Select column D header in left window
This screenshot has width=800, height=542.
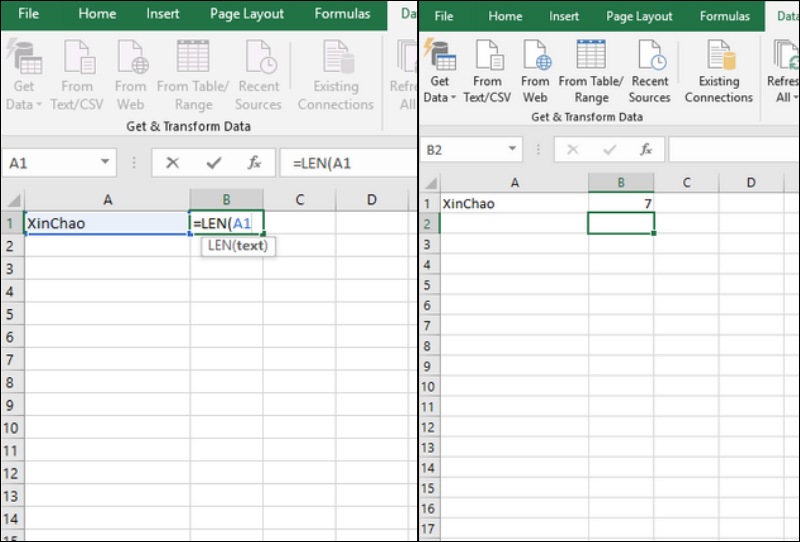(372, 200)
